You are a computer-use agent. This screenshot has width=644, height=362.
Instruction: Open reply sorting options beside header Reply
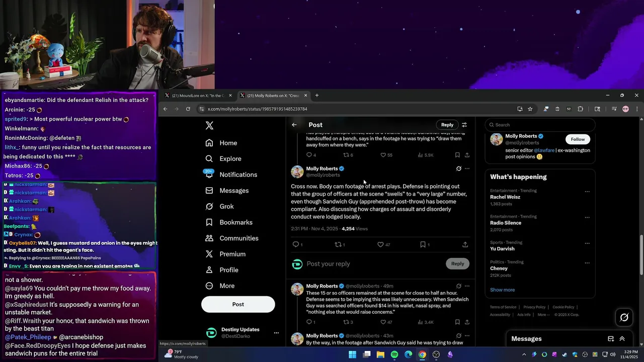[x=464, y=125]
